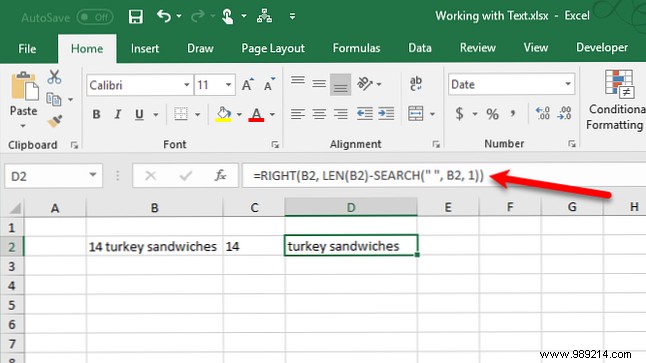The width and height of the screenshot is (646, 363).
Task: Click the Orientation text angle icon
Action: pyautogui.click(x=365, y=84)
